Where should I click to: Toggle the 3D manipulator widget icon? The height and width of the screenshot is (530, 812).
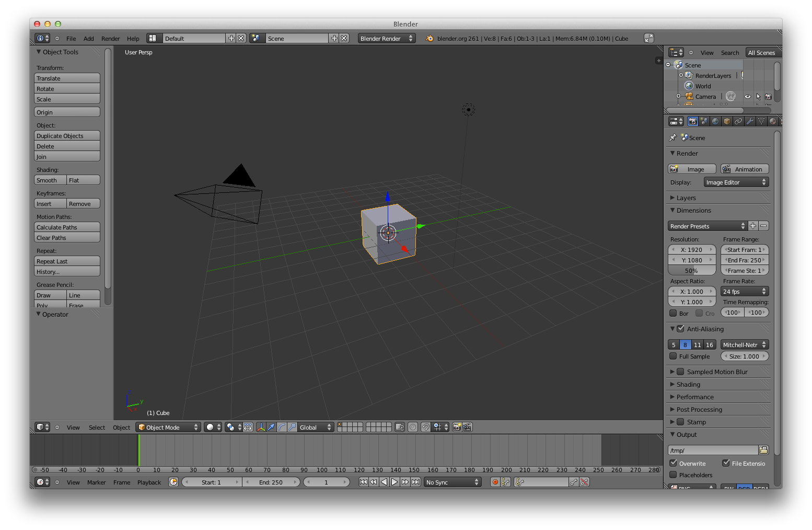point(261,427)
